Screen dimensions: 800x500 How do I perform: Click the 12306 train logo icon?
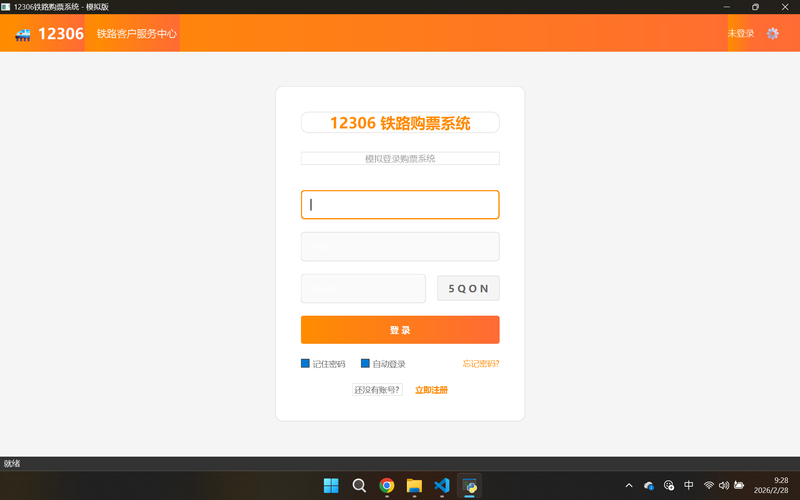tap(23, 34)
